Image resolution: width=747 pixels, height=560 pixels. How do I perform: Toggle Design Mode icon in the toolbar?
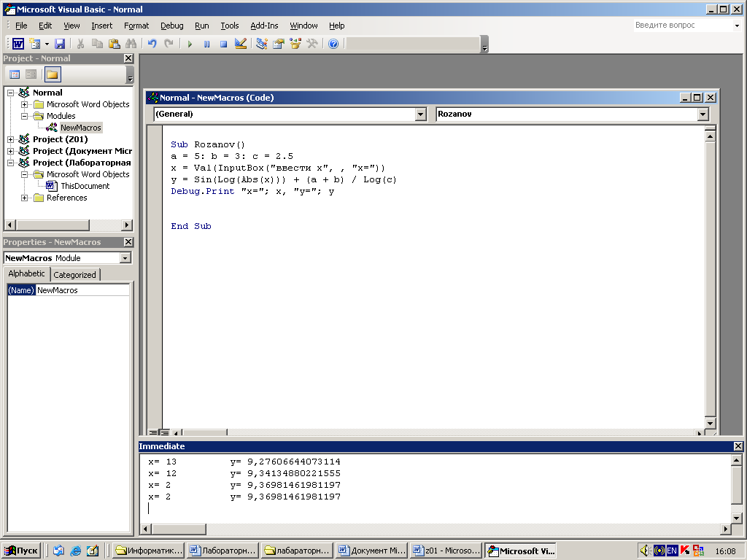pyautogui.click(x=241, y=44)
